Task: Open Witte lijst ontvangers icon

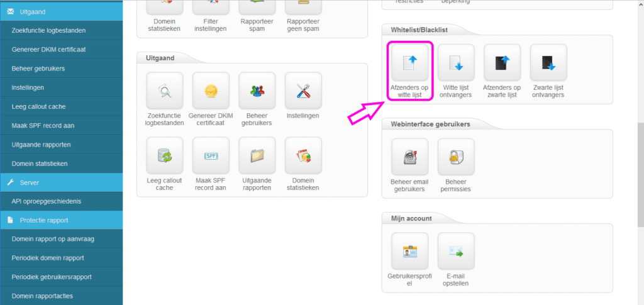Action: pos(455,63)
